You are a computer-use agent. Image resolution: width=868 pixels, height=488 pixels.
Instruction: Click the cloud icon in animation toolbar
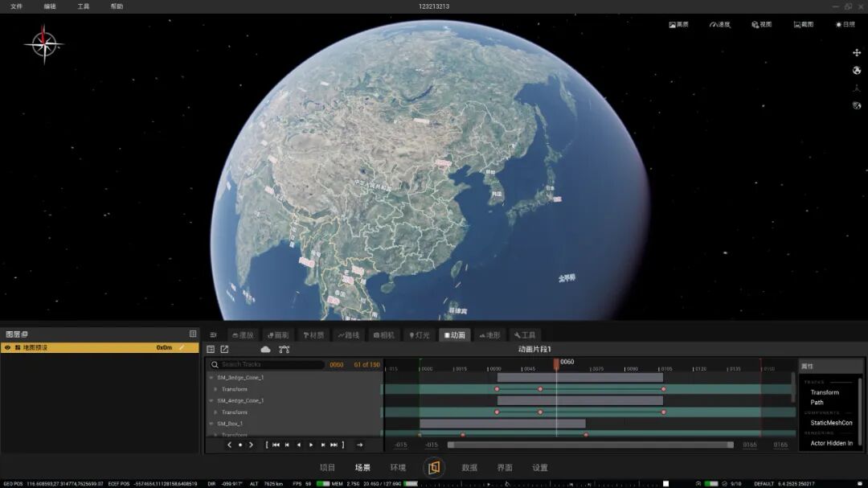(266, 350)
